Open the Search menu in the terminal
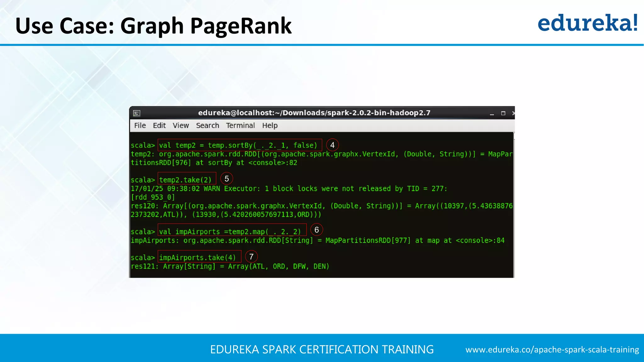The height and width of the screenshot is (362, 644). coord(208,125)
